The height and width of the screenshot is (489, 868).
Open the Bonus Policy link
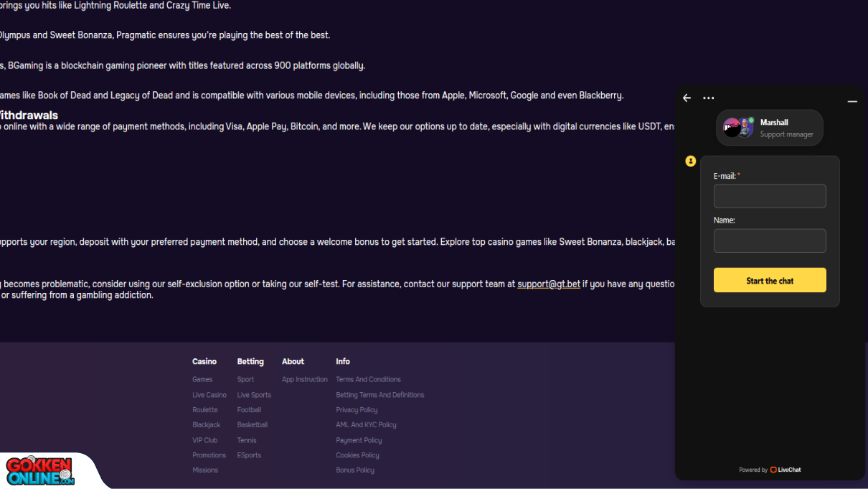(355, 470)
